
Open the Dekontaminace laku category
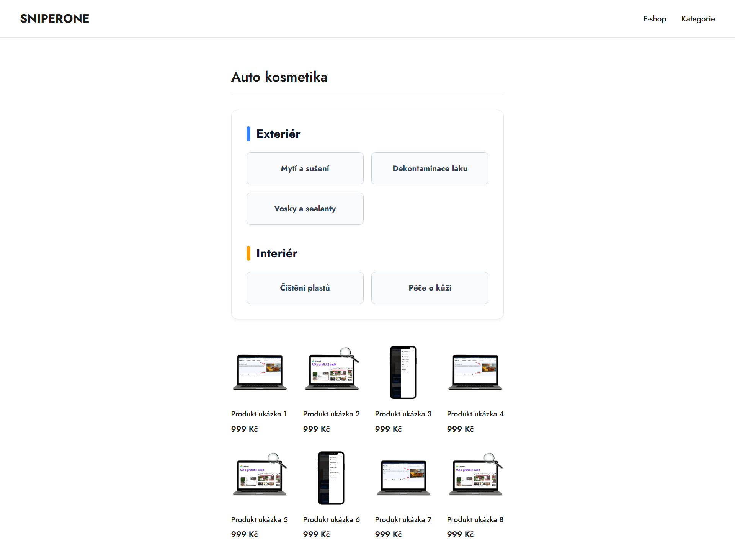coord(430,168)
